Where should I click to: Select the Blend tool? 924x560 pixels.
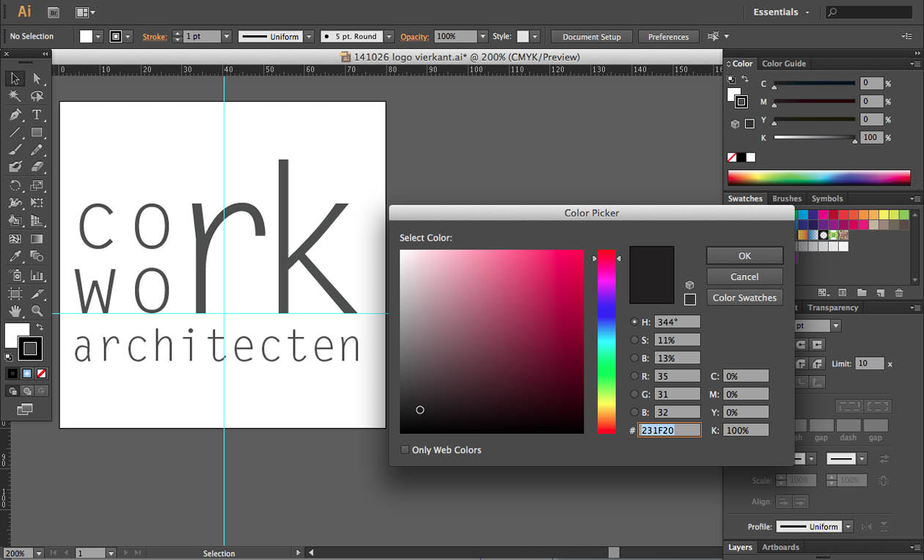(37, 257)
